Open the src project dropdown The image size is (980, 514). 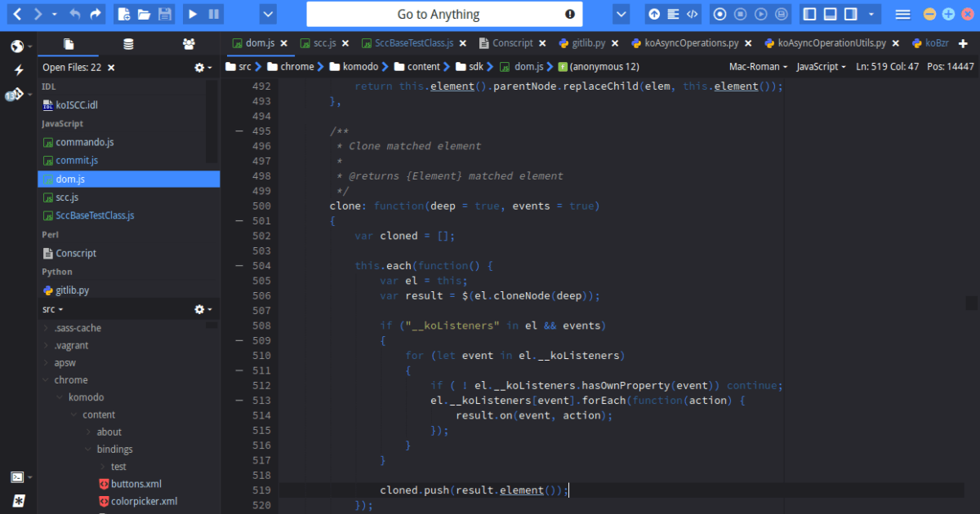click(53, 310)
